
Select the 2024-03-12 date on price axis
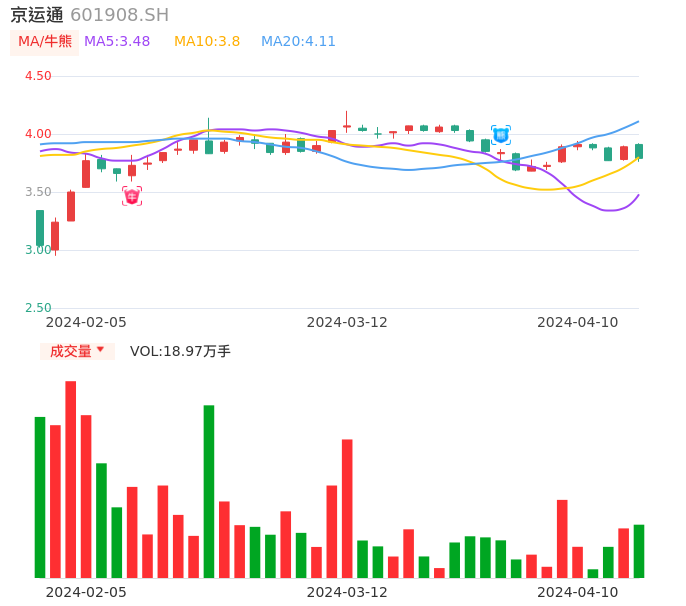tap(346, 322)
